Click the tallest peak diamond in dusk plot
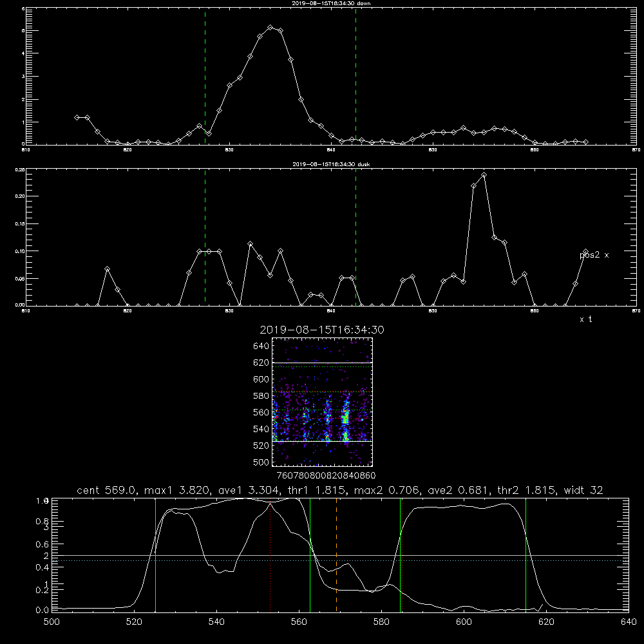 (484, 175)
